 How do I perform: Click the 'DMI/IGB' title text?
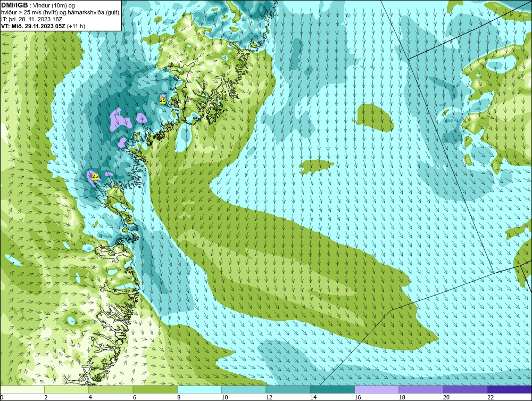14,5
